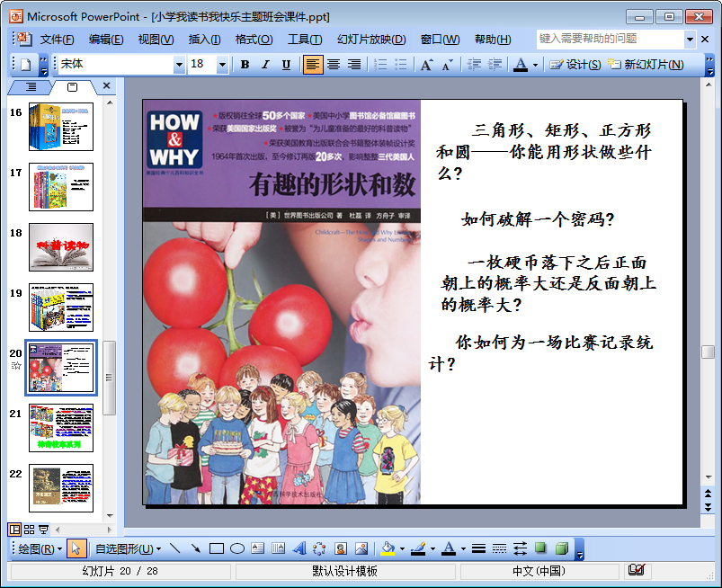Insert WordArt

pyautogui.click(x=299, y=548)
